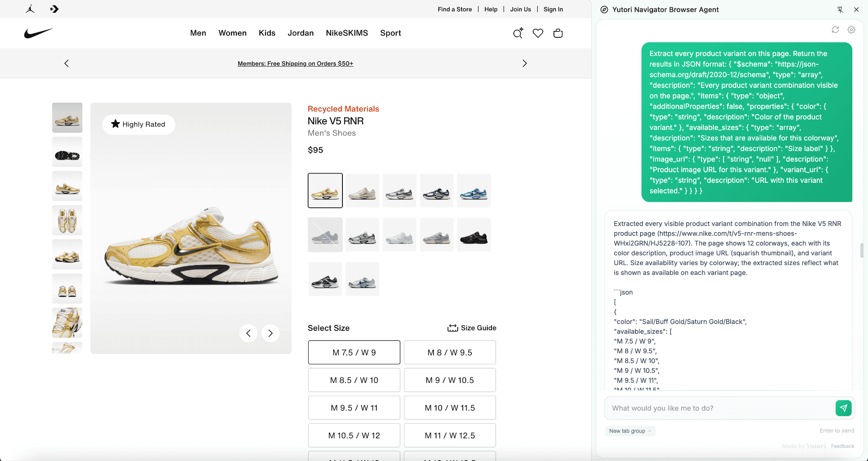
Task: Open the Kids menu
Action: click(267, 33)
